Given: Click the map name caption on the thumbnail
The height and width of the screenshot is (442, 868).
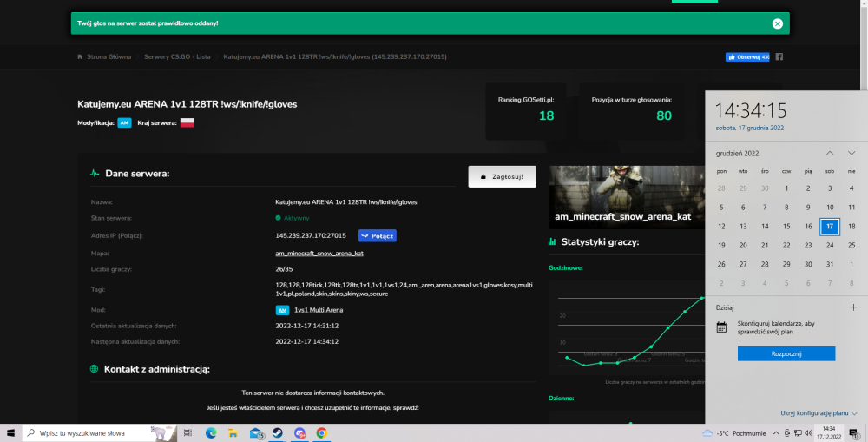Looking at the screenshot, I should 622,216.
